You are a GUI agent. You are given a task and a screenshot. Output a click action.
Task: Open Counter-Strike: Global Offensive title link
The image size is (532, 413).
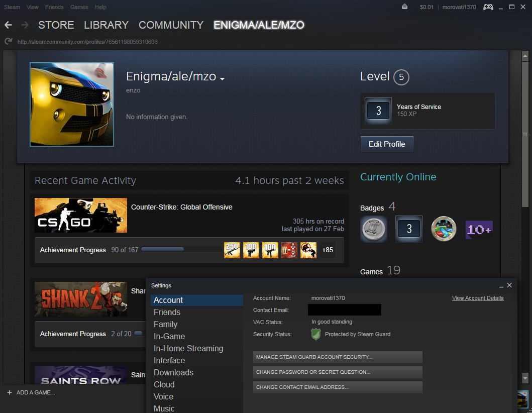[x=181, y=207]
